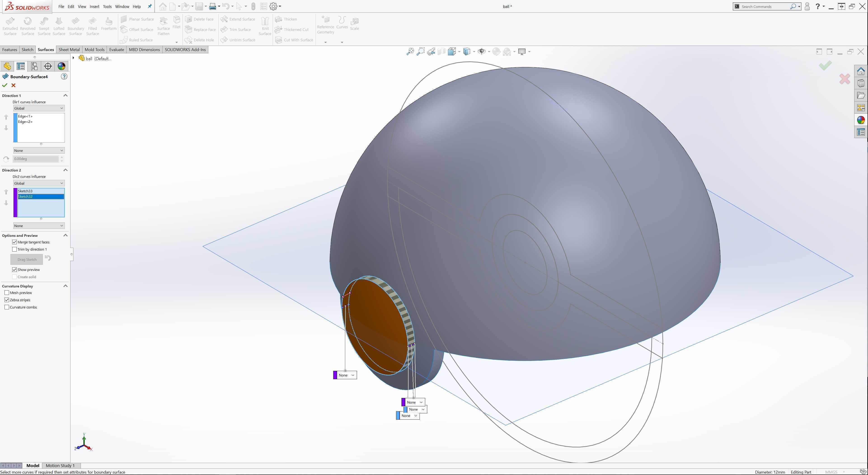Switch to Sheet Metal tab
This screenshot has height=475, width=868.
click(69, 49)
